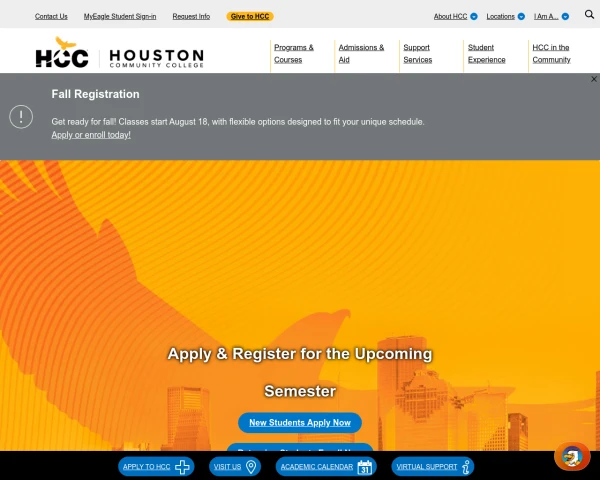600x480 pixels.
Task: Click the Visit Us text
Action: tap(227, 467)
